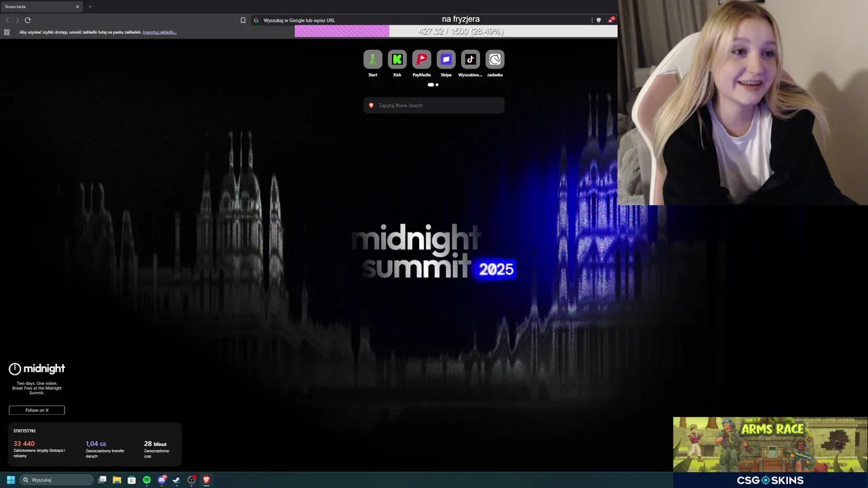The height and width of the screenshot is (488, 868).
Task: Click the na fryzjera donation goal bar
Action: pyautogui.click(x=456, y=31)
